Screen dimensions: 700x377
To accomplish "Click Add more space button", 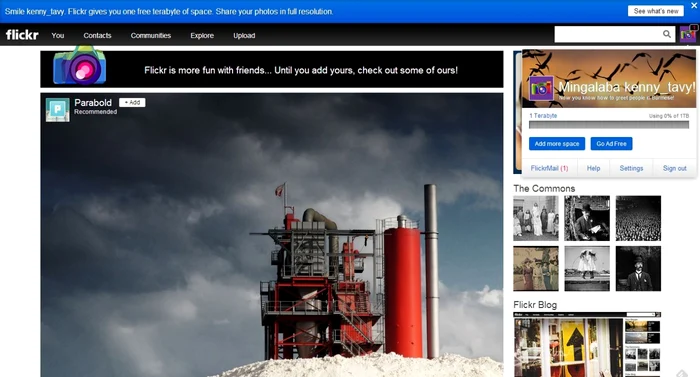I will (557, 144).
